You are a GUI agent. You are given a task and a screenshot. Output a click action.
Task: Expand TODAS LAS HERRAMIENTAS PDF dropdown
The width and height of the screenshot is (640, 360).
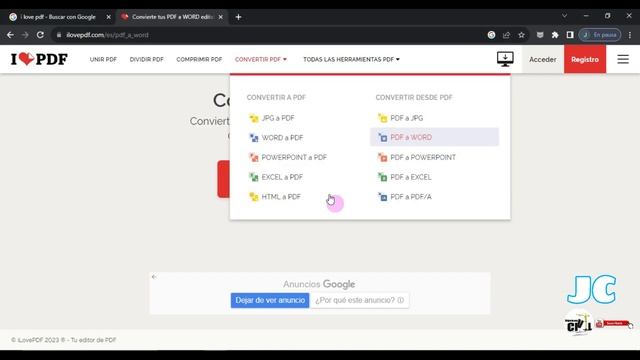coord(351,59)
